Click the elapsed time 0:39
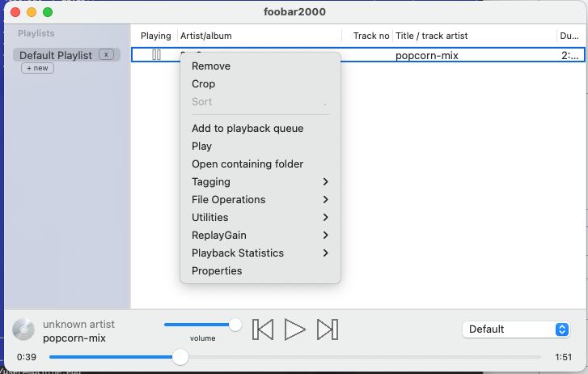The image size is (588, 374). [27, 357]
